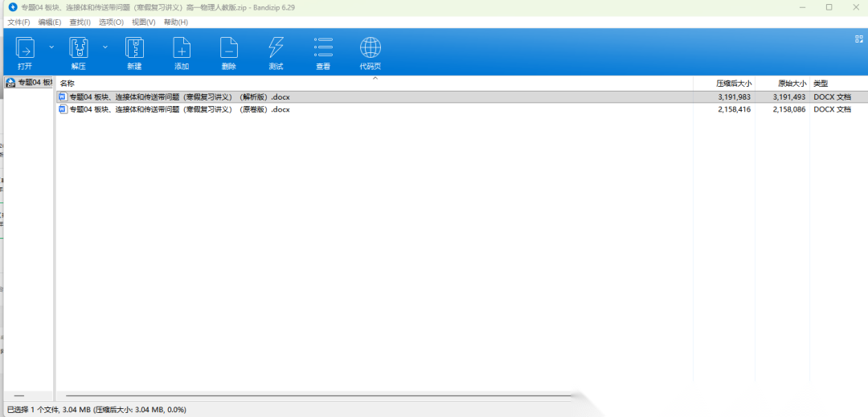
Task: Open the 选项(O) menu
Action: click(111, 22)
